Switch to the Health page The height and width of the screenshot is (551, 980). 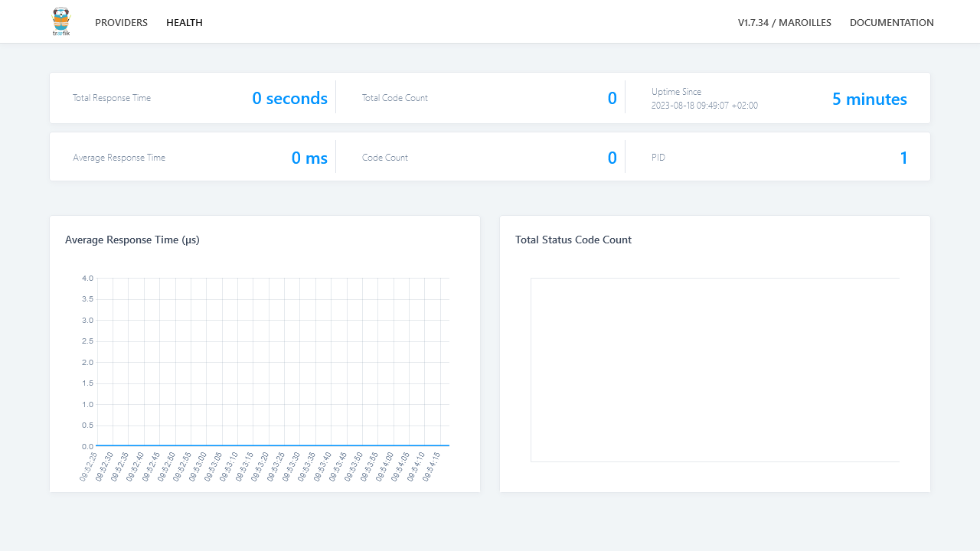(x=185, y=22)
